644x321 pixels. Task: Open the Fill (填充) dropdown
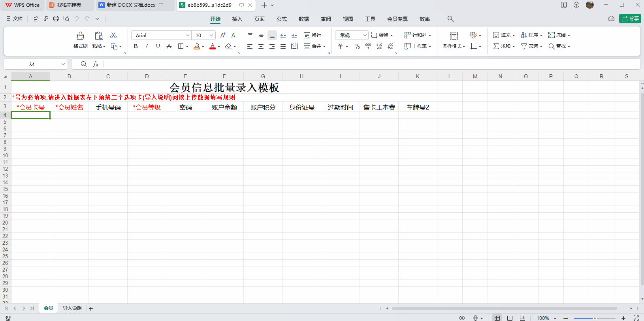click(504, 35)
